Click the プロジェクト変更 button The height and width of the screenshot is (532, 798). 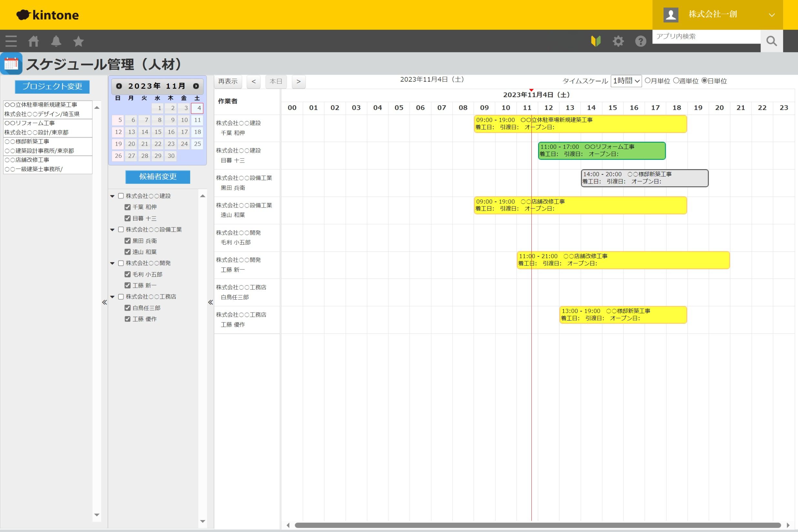(x=52, y=87)
